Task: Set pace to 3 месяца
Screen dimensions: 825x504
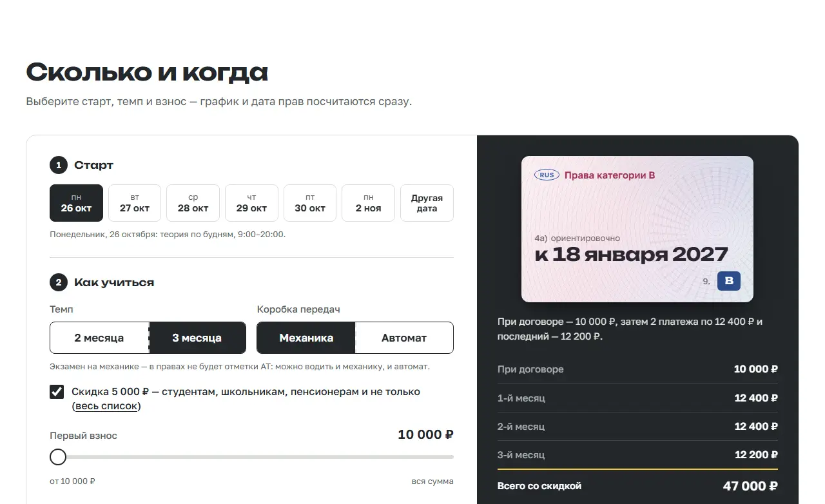Action: 197,338
